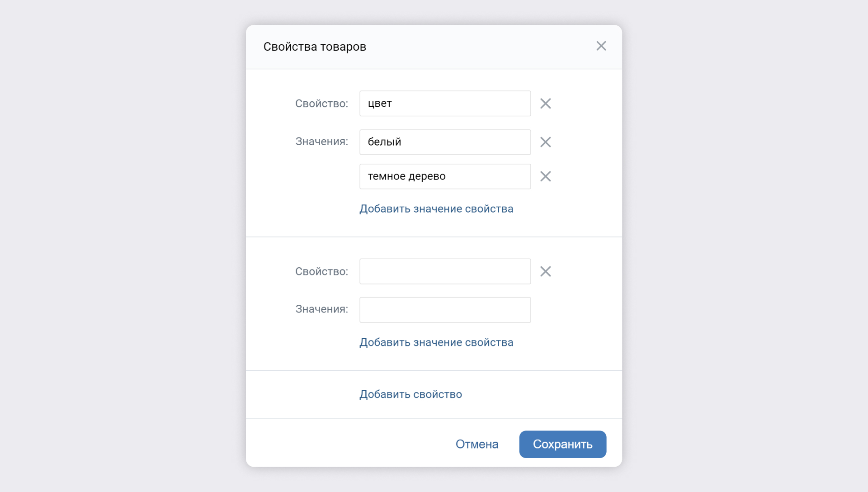The height and width of the screenshot is (492, 868).
Task: Add a value to the empty property
Action: click(436, 342)
